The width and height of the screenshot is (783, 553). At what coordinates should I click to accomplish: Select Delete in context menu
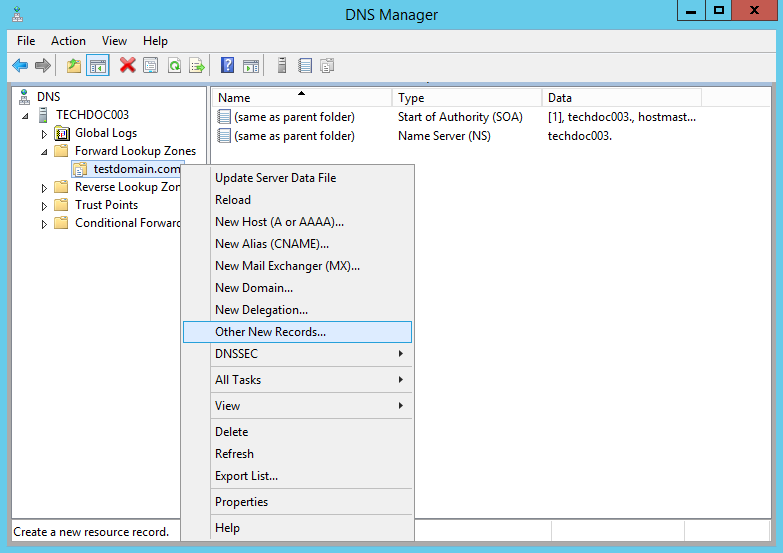298,432
